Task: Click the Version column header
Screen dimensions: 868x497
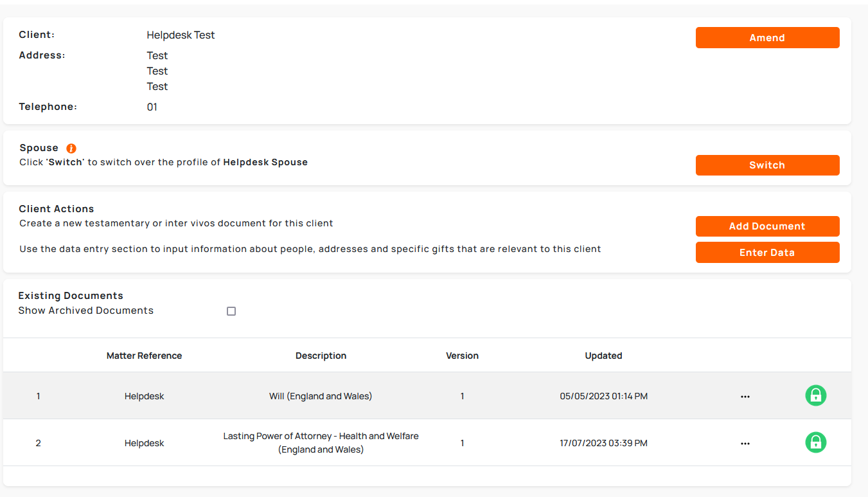Action: click(462, 356)
